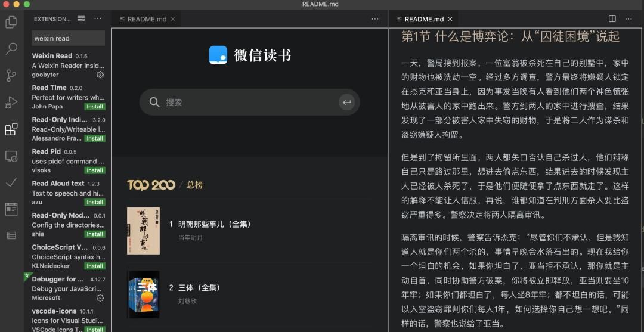Viewport: 644px width, 332px height.
Task: Open the 三体 book cover thumbnail
Action: [x=143, y=294]
